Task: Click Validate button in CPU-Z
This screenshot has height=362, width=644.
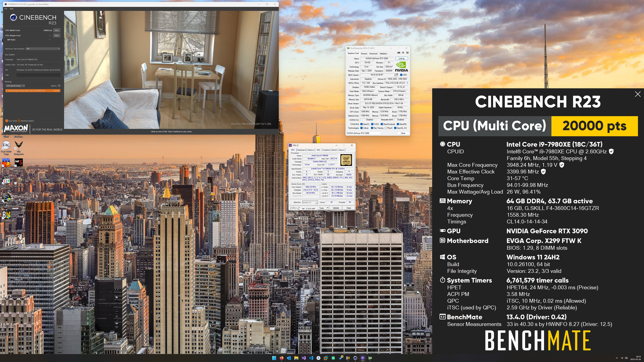Action: point(336,208)
